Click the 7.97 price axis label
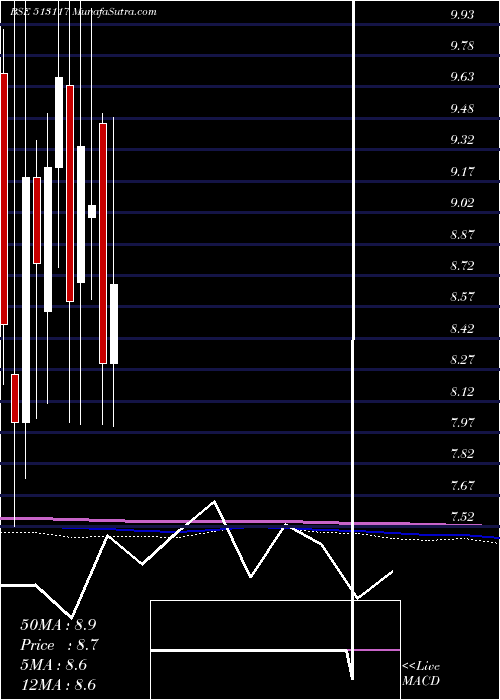500x700 pixels. 462,423
